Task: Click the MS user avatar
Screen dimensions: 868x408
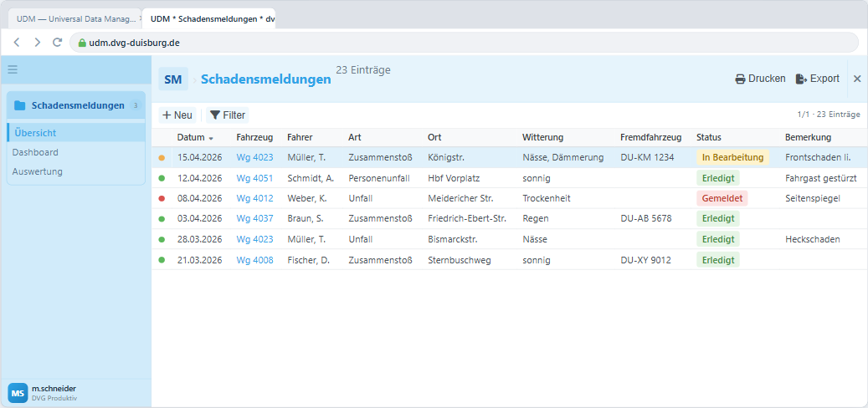Action: pyautogui.click(x=18, y=393)
